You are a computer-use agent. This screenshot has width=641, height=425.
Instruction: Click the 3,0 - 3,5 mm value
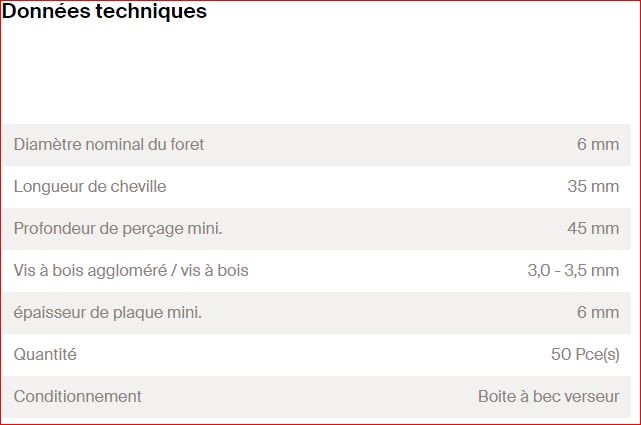click(x=573, y=271)
